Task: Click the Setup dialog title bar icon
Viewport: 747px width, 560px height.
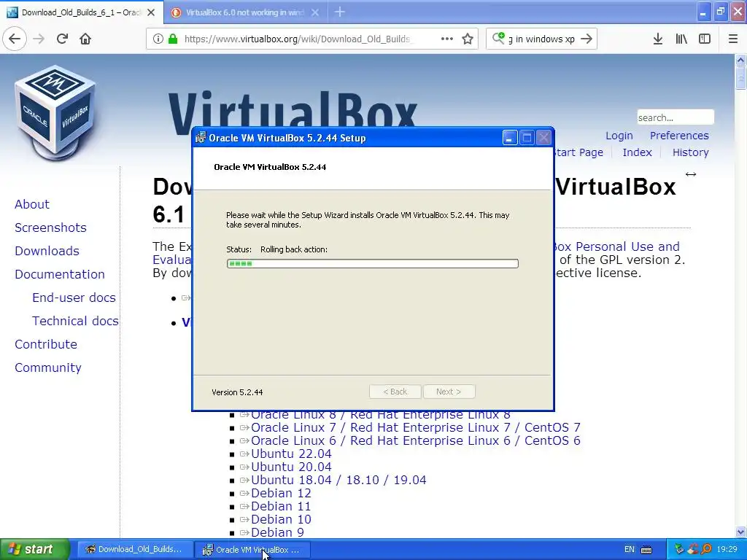Action: pos(201,138)
